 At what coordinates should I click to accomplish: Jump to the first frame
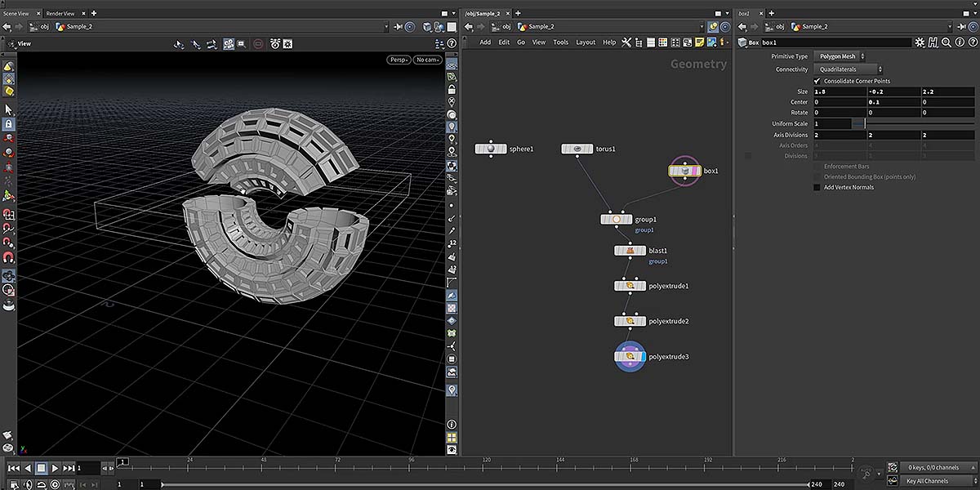click(13, 468)
